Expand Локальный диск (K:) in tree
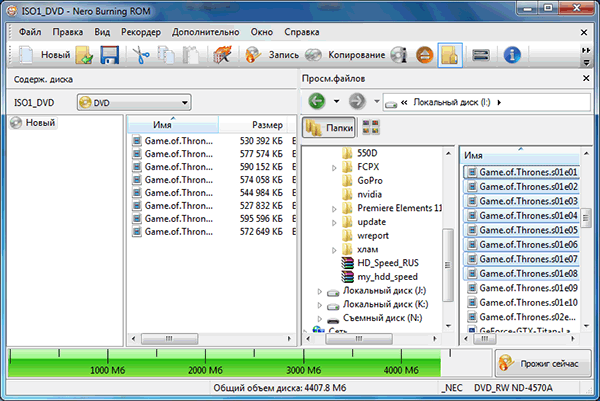This screenshot has width=600, height=401. point(320,305)
